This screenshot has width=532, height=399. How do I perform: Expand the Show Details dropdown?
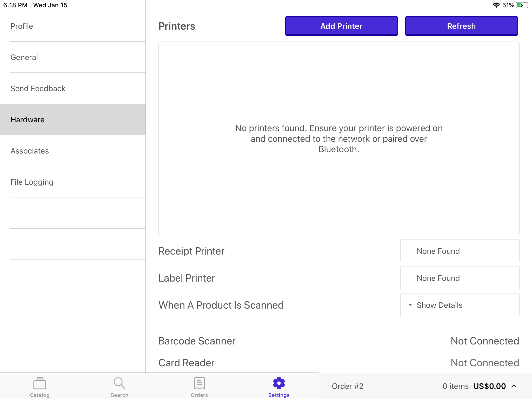(x=460, y=305)
